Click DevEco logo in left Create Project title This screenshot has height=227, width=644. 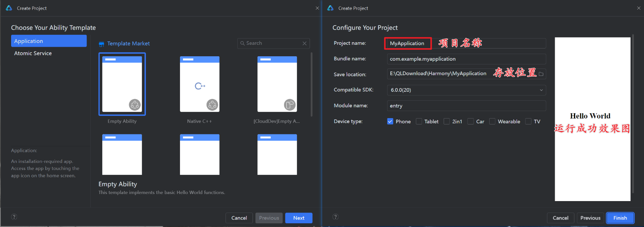(x=9, y=8)
